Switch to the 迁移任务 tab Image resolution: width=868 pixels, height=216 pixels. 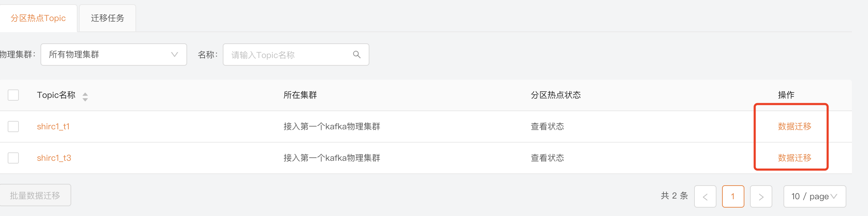tap(108, 18)
